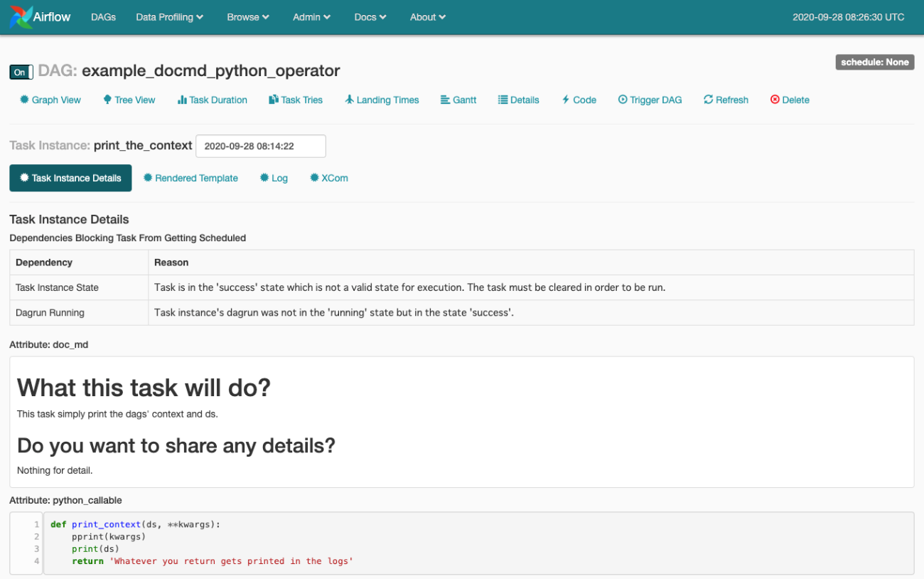Expand the Browse menu
This screenshot has height=579, width=924.
click(248, 17)
